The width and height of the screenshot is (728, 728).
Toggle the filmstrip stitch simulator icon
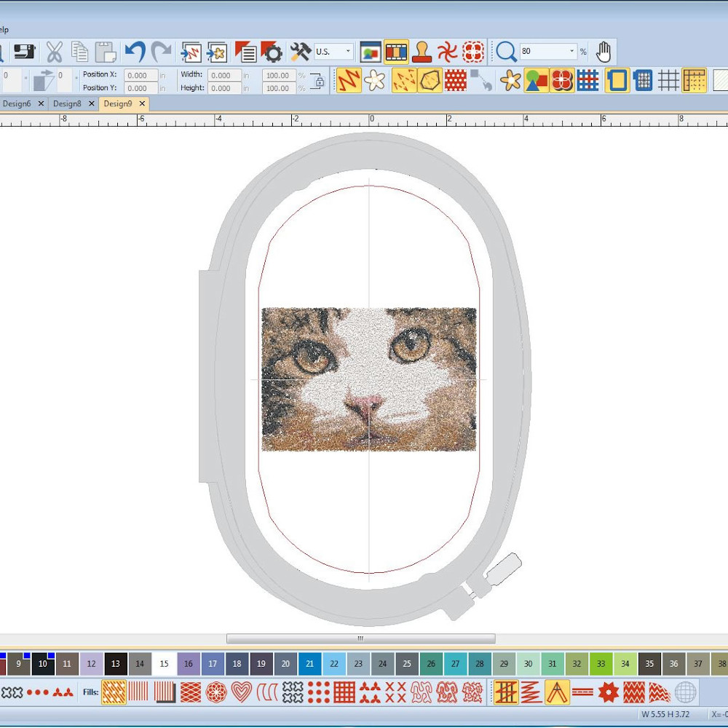click(x=396, y=52)
